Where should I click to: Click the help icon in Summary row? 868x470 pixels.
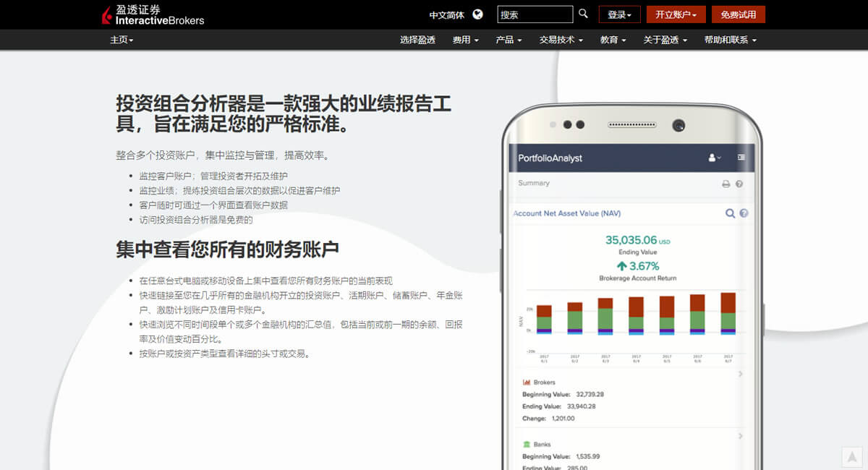[x=739, y=184]
